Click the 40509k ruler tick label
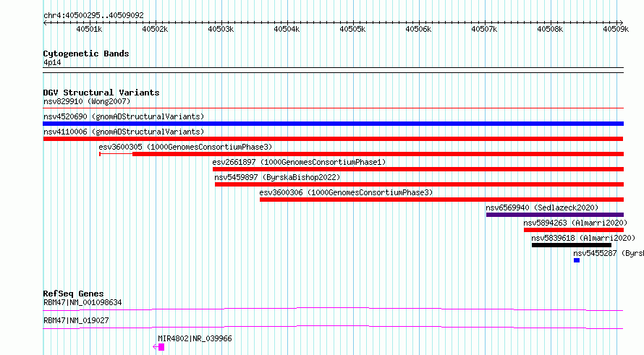This screenshot has width=644, height=355. (x=616, y=29)
